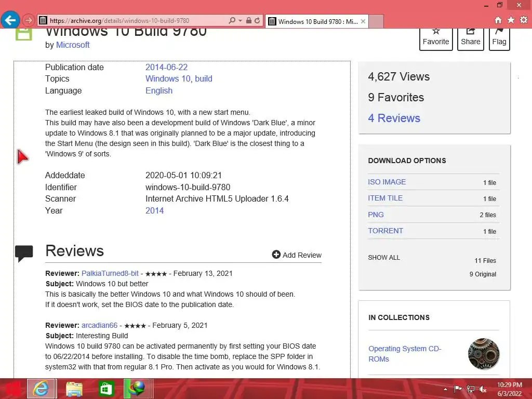532x399 pixels.
Task: Open browser Favorites star icon
Action: 511,20
